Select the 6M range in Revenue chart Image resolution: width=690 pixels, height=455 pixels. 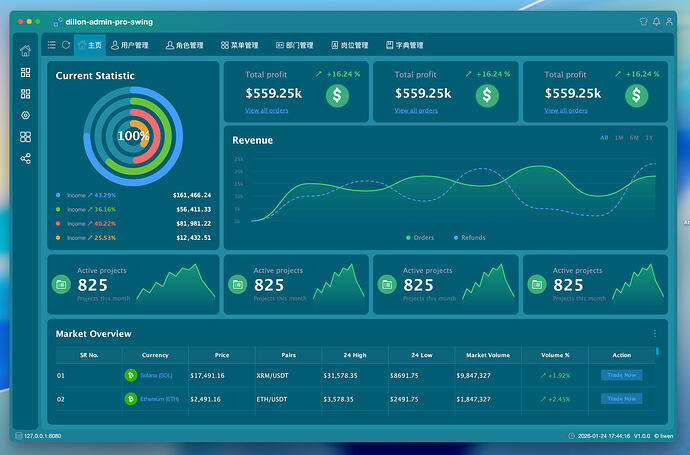pos(634,138)
